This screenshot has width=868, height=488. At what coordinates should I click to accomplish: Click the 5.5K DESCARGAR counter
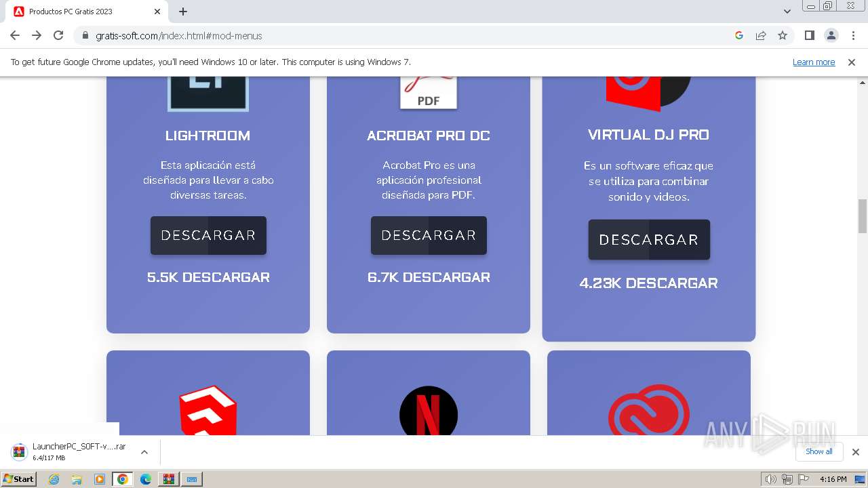point(208,277)
